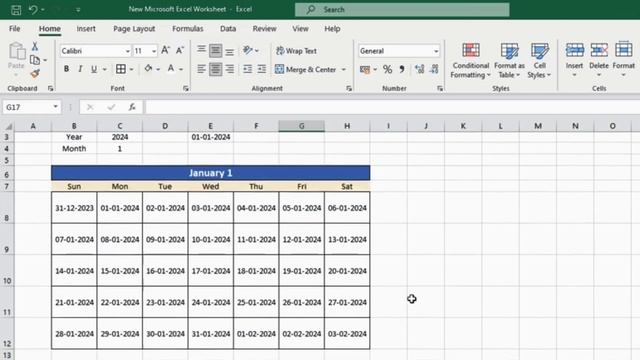
Task: Select cell containing 17-01-2024
Action: click(x=211, y=271)
